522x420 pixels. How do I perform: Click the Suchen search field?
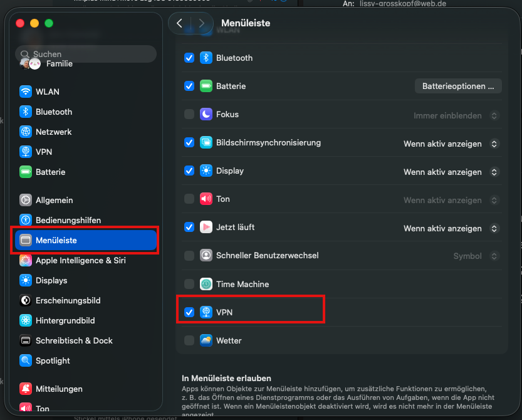pos(88,54)
